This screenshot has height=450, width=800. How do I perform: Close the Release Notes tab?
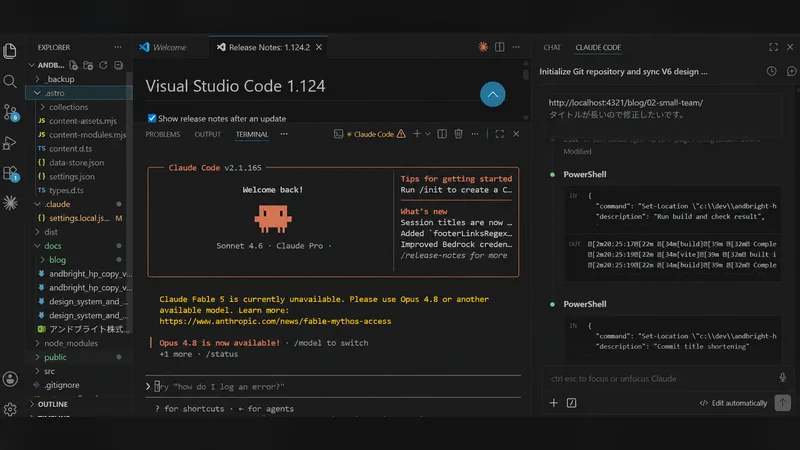[x=319, y=47]
